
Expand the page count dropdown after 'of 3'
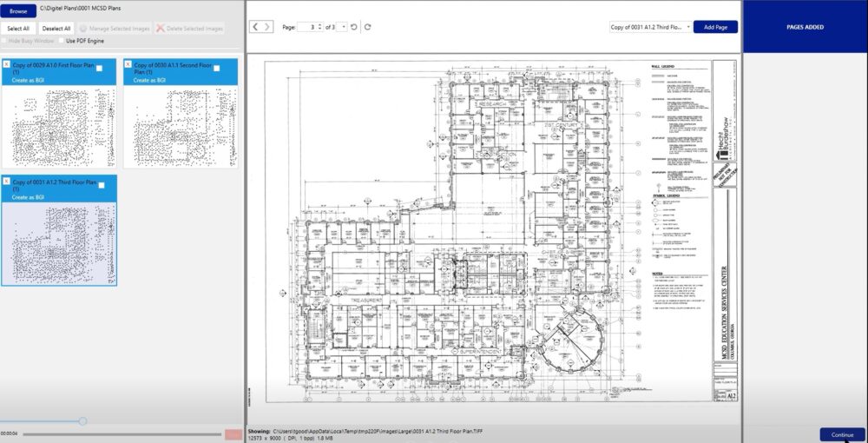pyautogui.click(x=345, y=27)
